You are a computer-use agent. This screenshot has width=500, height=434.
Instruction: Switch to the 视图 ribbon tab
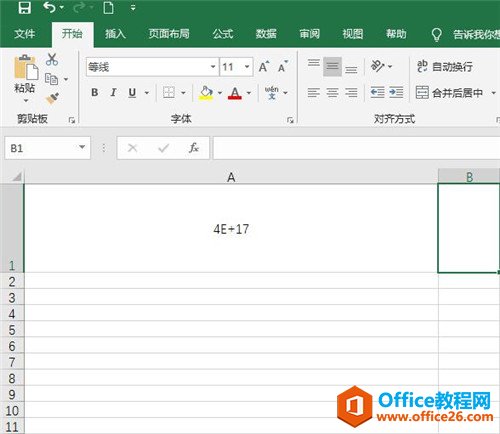click(353, 33)
